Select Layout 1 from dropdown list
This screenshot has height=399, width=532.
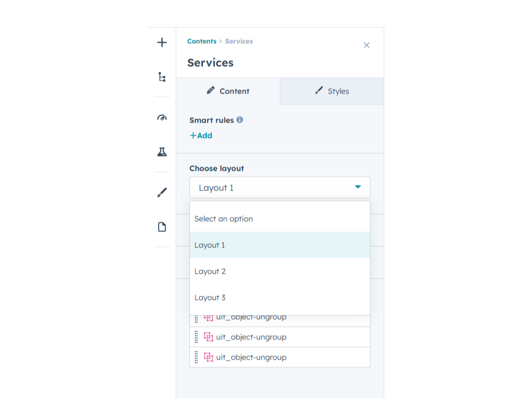[210, 245]
